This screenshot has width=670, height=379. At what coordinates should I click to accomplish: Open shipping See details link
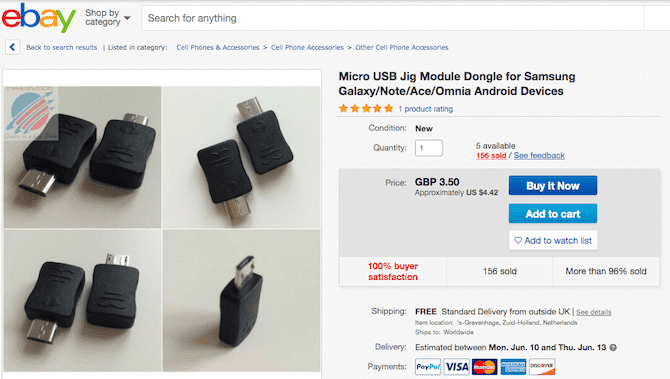point(594,312)
